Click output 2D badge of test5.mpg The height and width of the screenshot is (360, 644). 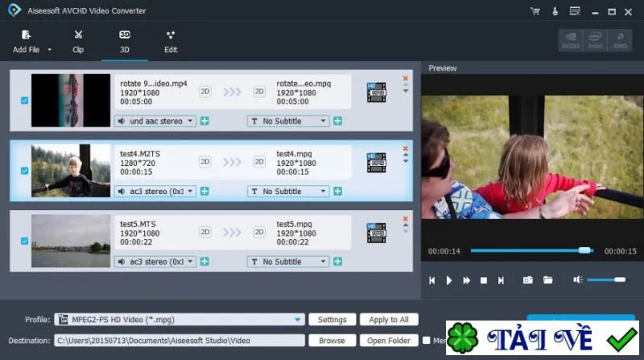pos(259,232)
